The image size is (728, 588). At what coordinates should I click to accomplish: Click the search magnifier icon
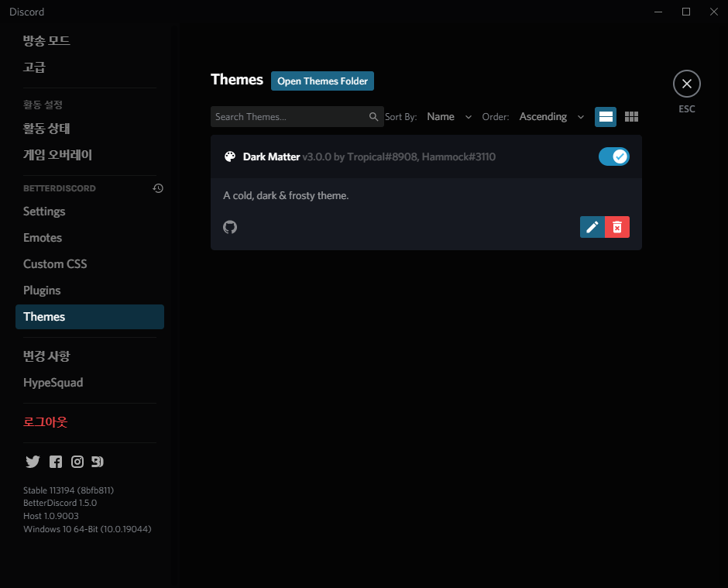[x=373, y=116]
